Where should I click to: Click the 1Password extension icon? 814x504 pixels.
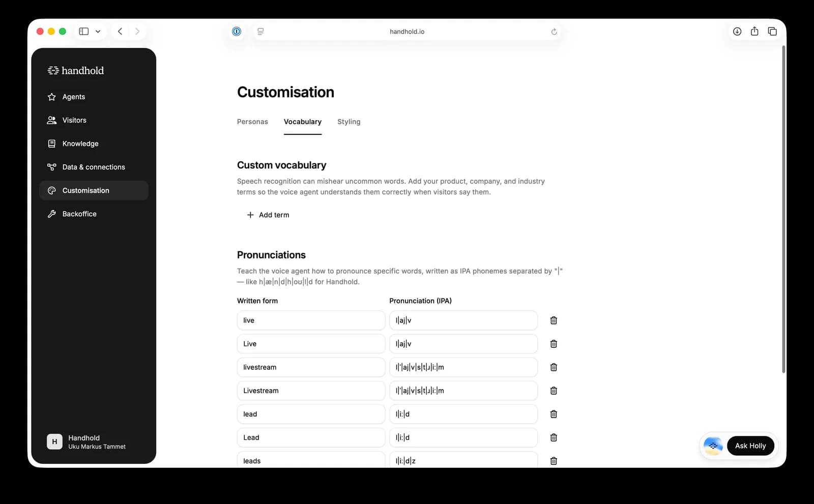(x=237, y=32)
